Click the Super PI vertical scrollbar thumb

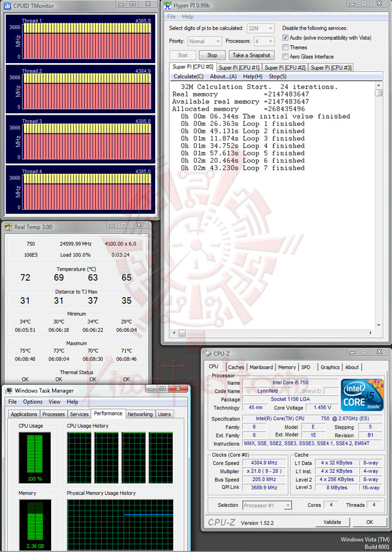coord(378,93)
